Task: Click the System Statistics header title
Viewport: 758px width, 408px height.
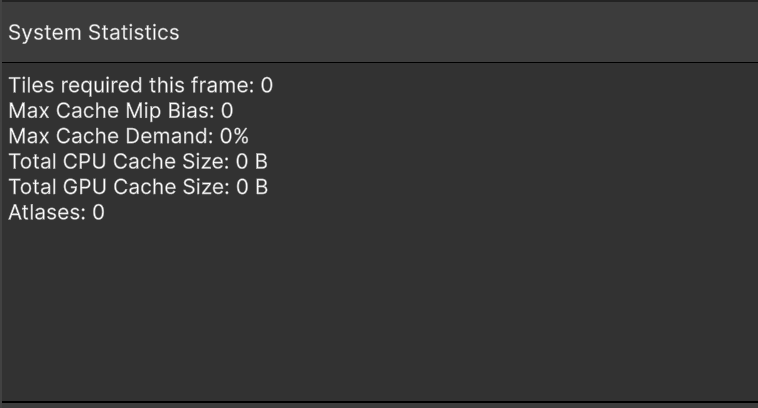Action: point(93,33)
